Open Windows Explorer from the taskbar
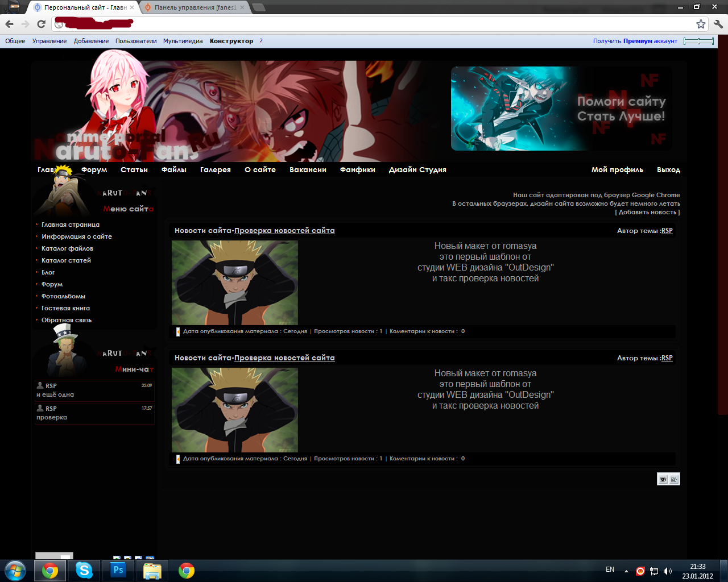 [152, 570]
